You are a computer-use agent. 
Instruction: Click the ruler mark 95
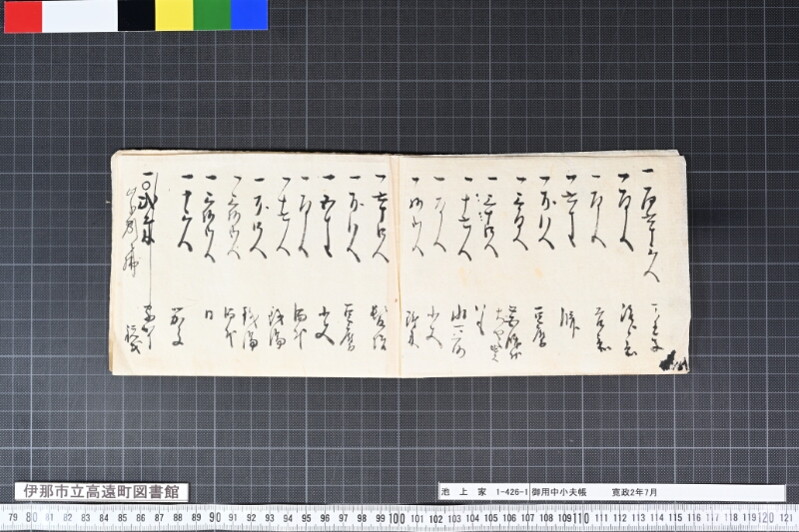(x=307, y=518)
